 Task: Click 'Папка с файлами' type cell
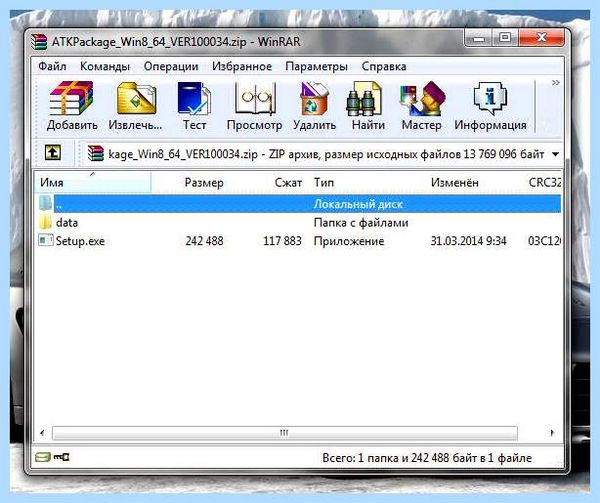tap(361, 222)
